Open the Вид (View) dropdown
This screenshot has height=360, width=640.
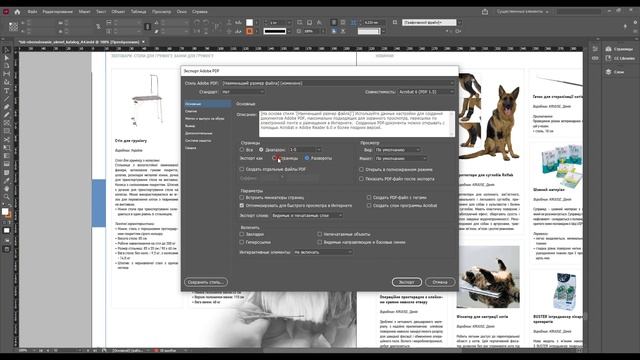point(398,150)
